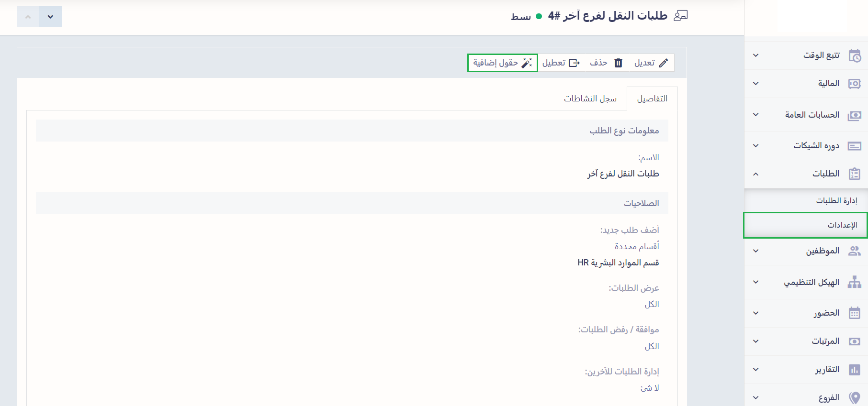Click the Branches (الفروع) location pin icon
868x406 pixels.
[855, 398]
